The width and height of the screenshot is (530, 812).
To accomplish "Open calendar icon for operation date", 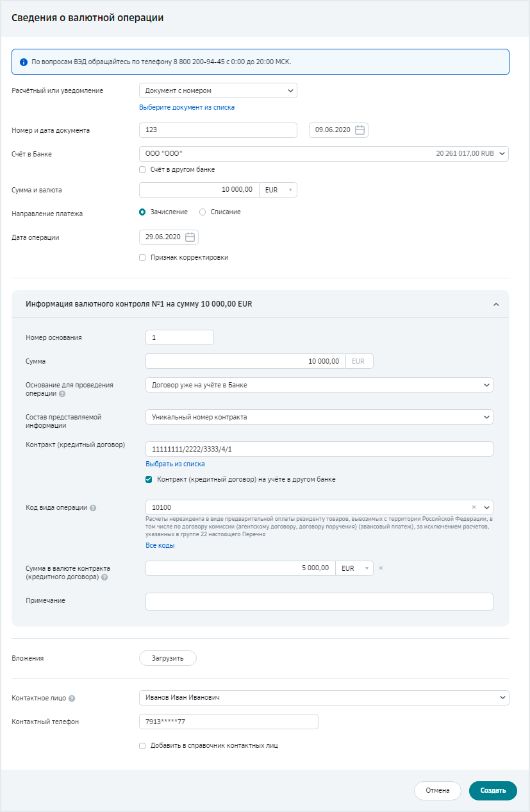I will coord(190,237).
